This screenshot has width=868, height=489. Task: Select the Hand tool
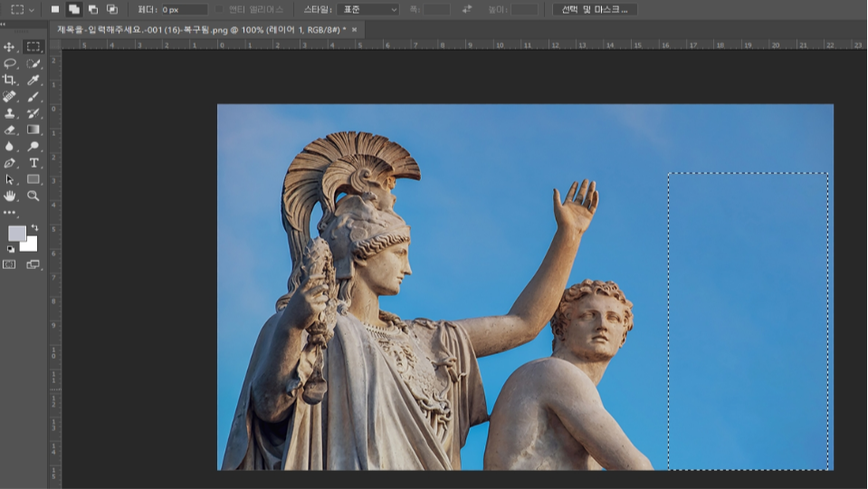(x=9, y=196)
